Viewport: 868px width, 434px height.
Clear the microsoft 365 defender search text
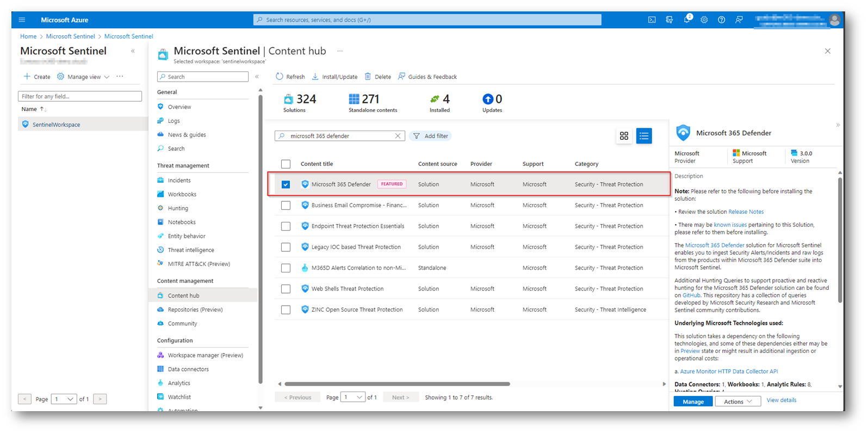398,136
